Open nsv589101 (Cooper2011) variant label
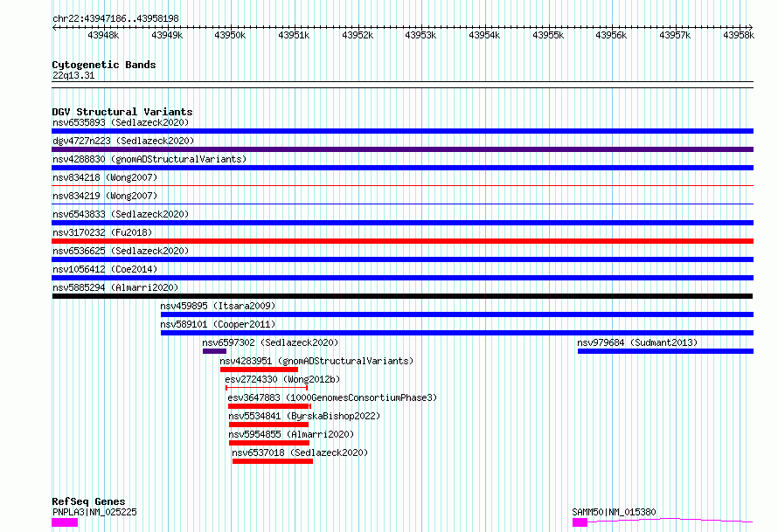 click(x=218, y=324)
